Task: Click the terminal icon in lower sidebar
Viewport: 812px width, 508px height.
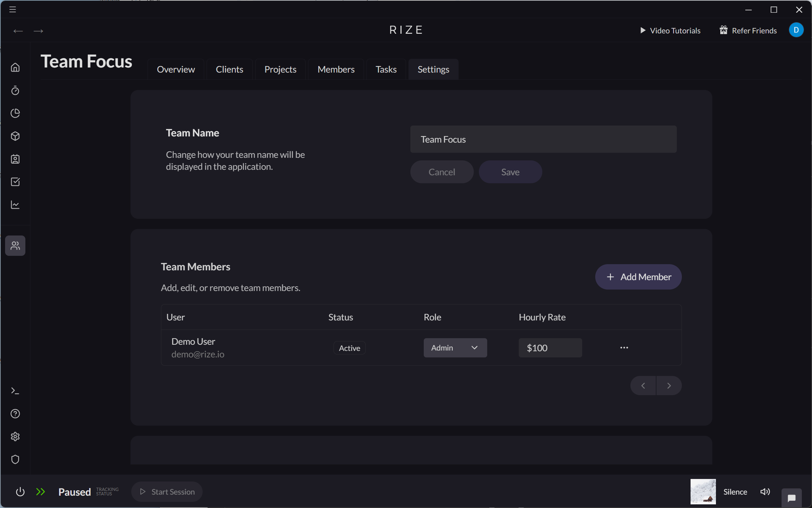Action: click(x=15, y=390)
